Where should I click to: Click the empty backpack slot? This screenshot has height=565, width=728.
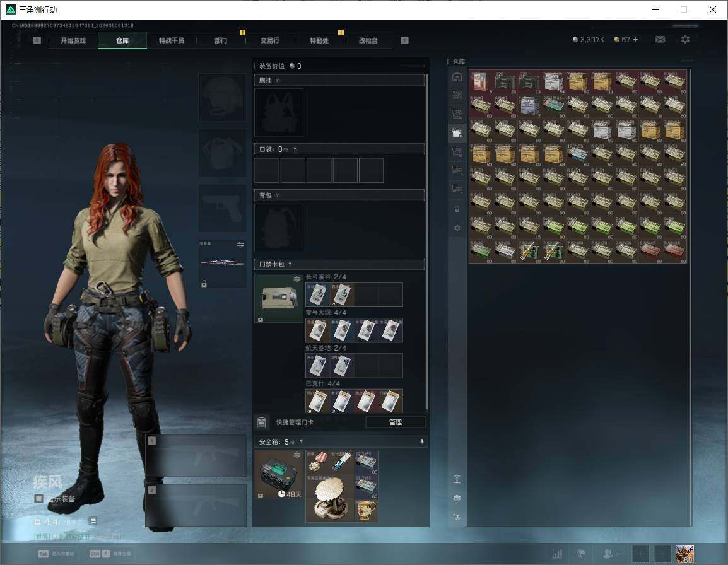tap(279, 228)
